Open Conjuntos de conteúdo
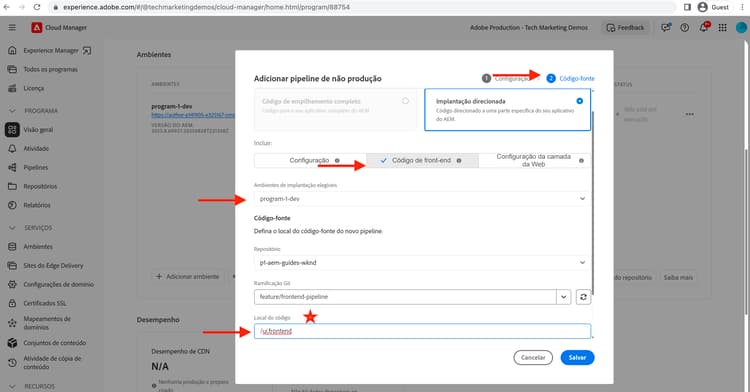750x392 pixels. pos(55,343)
